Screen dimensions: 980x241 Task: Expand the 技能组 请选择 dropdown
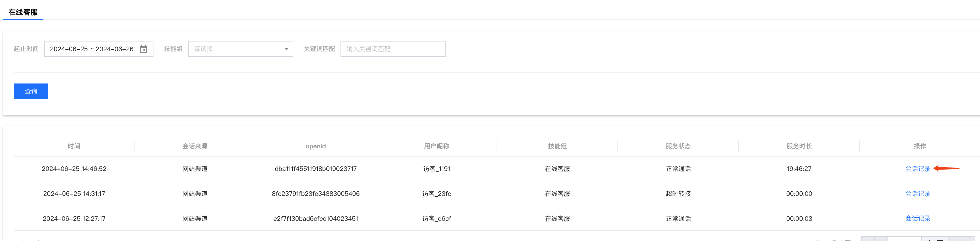tap(240, 49)
